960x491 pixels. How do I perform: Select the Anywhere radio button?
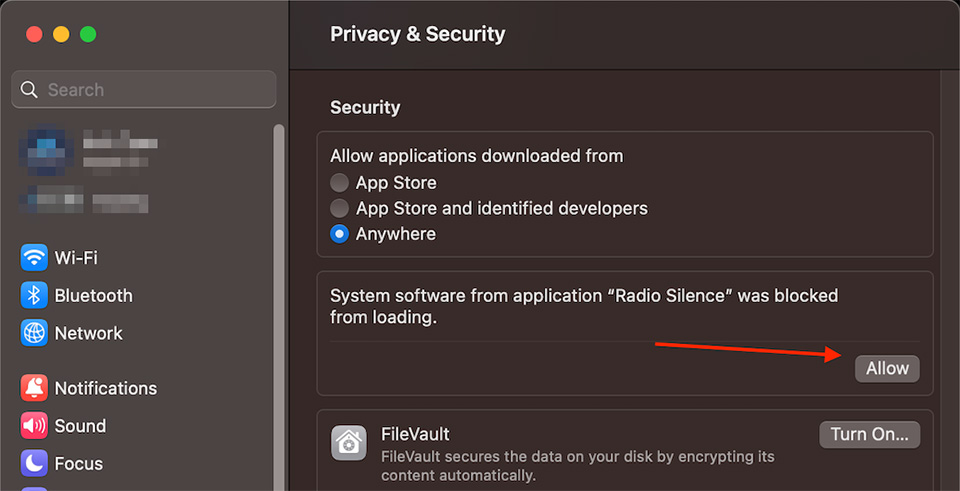pos(340,234)
